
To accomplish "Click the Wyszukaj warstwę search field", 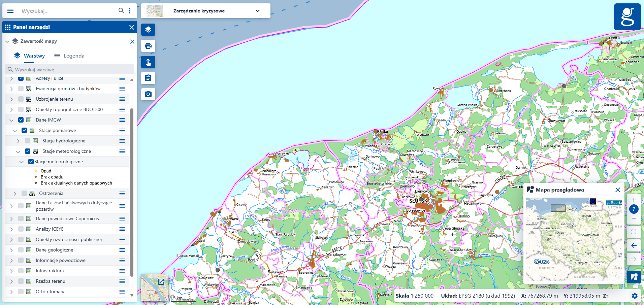I will pyautogui.click(x=70, y=70).
